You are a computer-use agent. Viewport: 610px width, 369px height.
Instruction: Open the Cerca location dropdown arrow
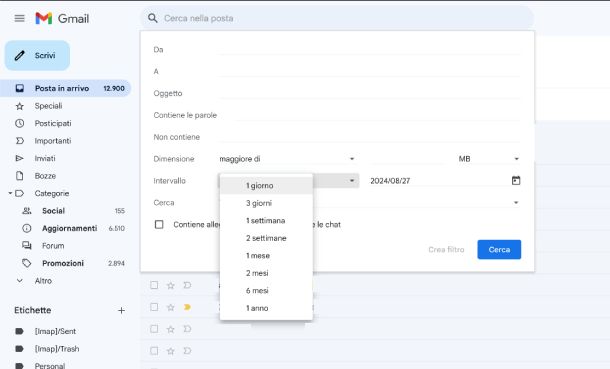516,203
